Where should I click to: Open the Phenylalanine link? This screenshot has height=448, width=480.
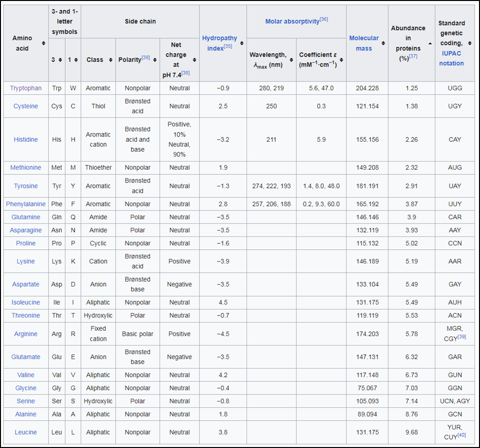click(25, 204)
